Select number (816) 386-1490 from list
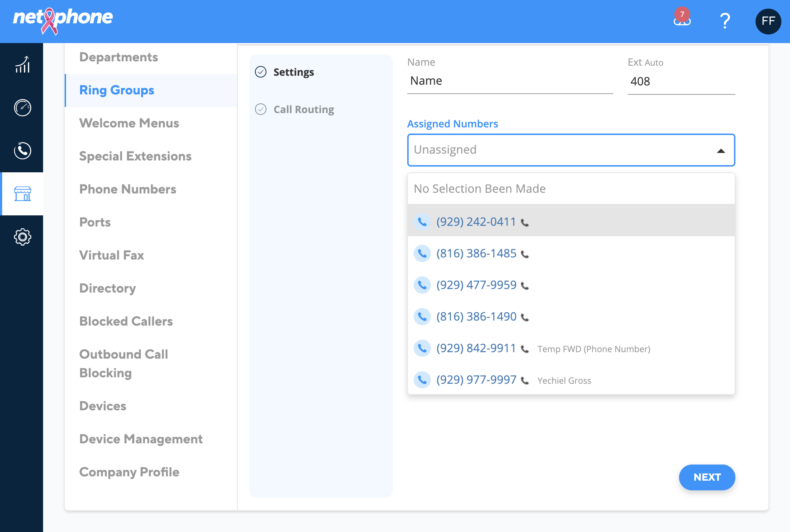 [571, 317]
